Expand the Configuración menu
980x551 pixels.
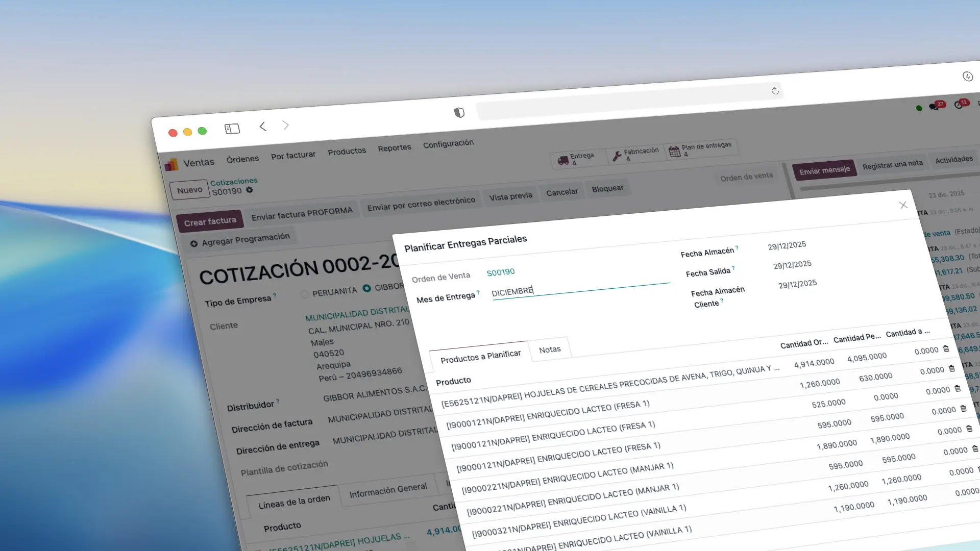click(448, 144)
